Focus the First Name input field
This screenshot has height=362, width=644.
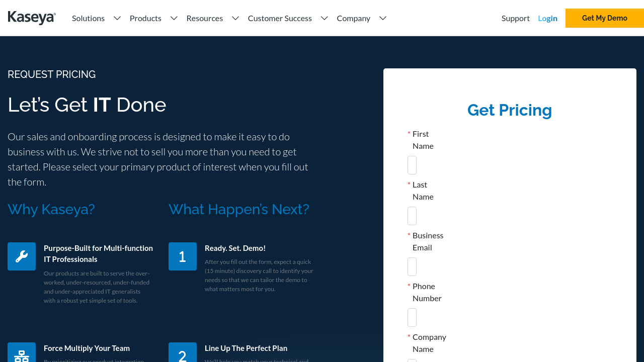[x=412, y=165]
